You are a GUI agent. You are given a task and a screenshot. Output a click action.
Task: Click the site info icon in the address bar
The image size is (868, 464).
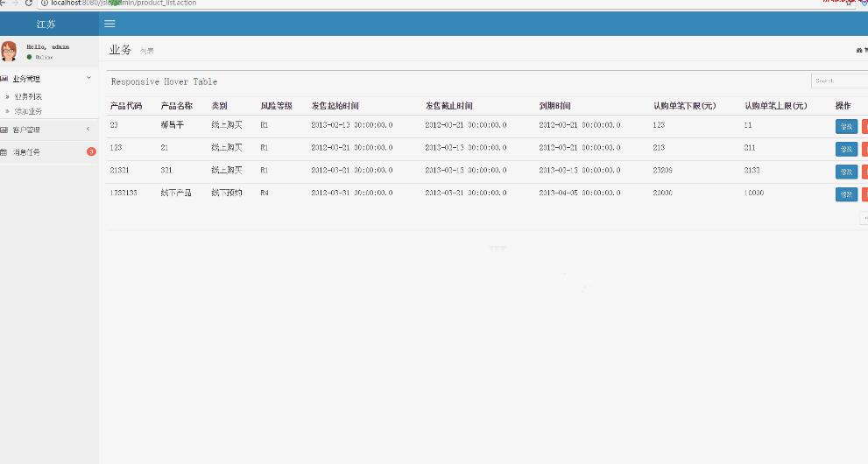45,3
